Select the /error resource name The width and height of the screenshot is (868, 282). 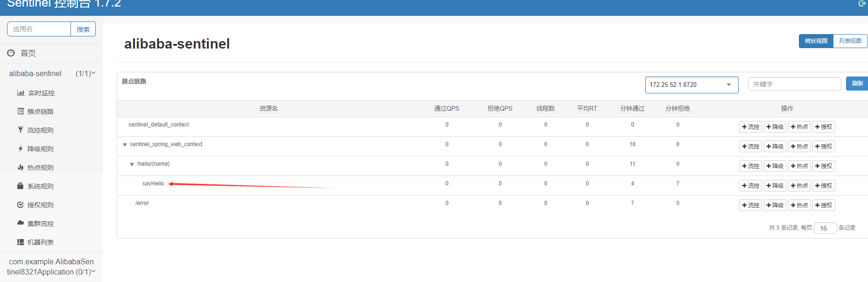pos(142,203)
